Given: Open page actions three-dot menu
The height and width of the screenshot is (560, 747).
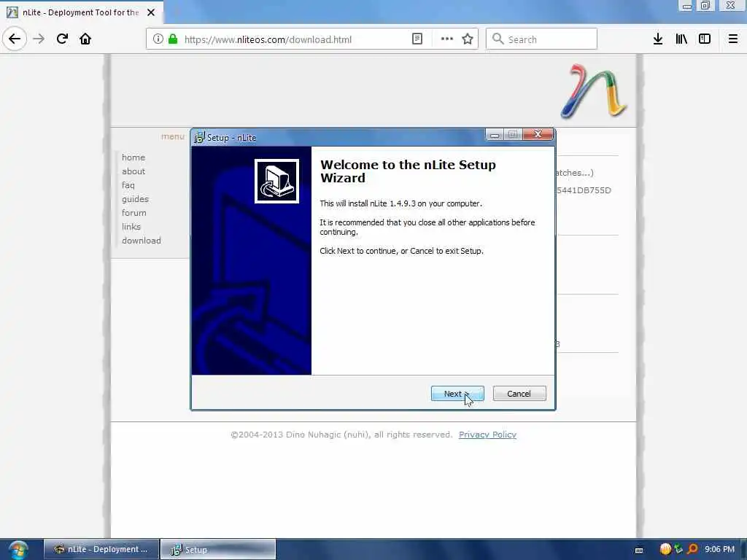Looking at the screenshot, I should tap(447, 39).
